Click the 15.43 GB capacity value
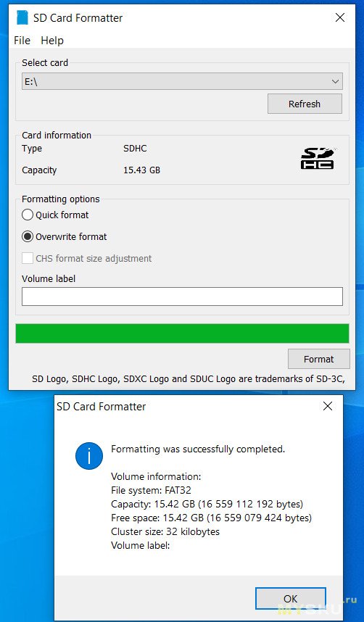The image size is (364, 622). pos(141,170)
